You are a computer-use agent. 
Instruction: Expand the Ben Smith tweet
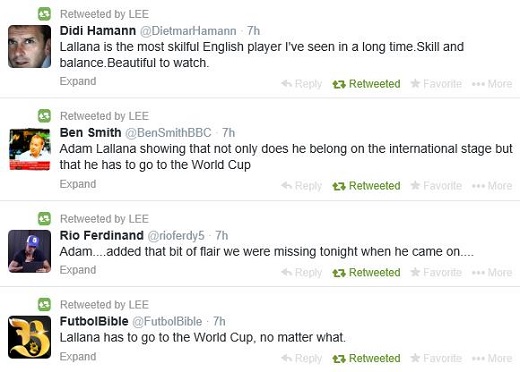(x=78, y=184)
